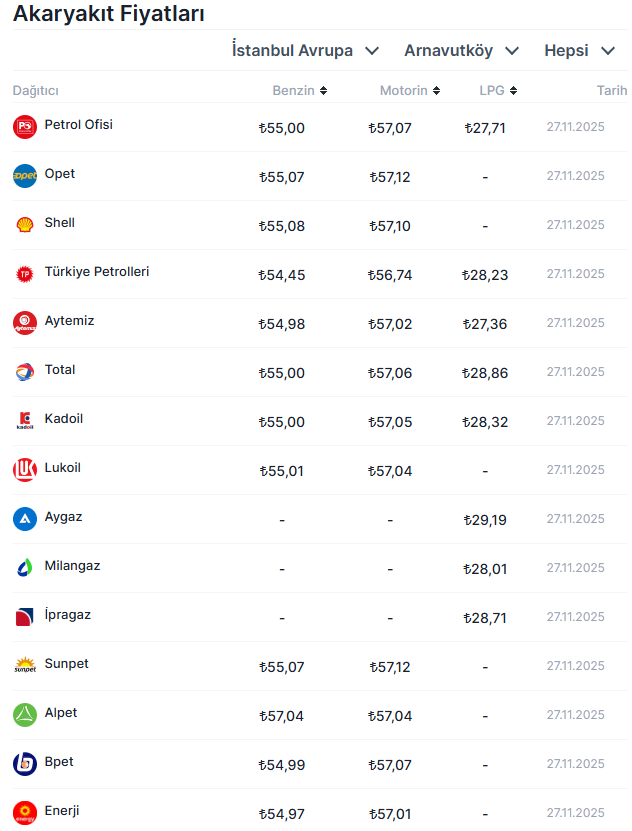Screen dimensions: 632x831
Task: Sort table by Benzin price
Action: pyautogui.click(x=299, y=91)
